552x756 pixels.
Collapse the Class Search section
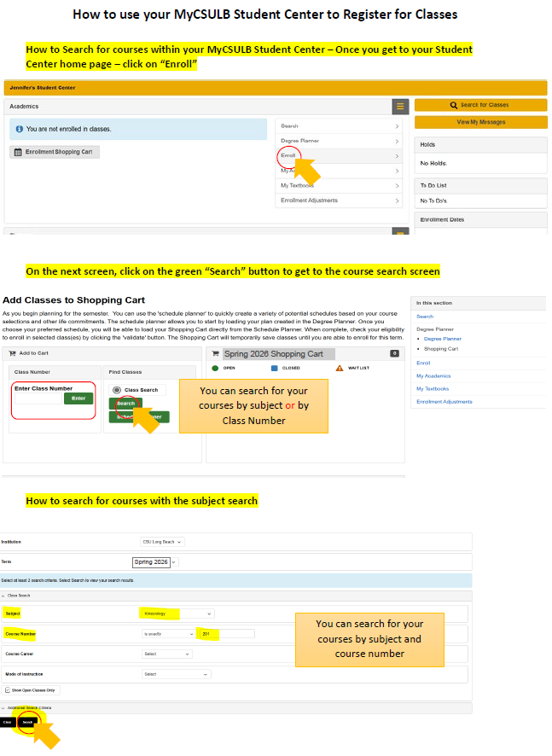click(3, 596)
